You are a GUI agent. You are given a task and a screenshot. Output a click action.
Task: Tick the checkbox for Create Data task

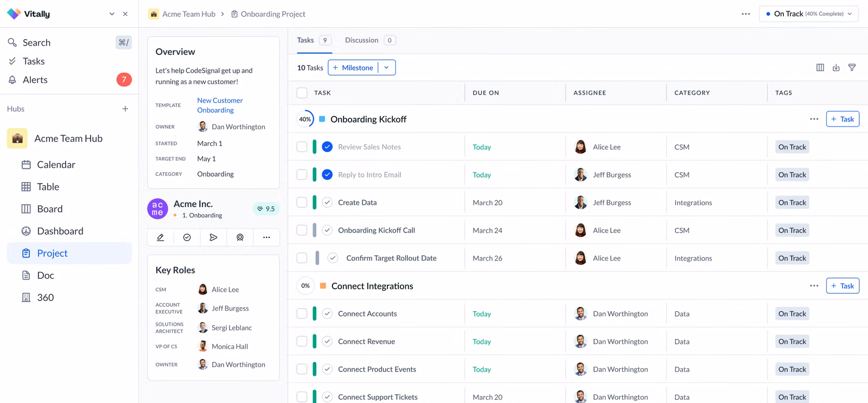(302, 203)
